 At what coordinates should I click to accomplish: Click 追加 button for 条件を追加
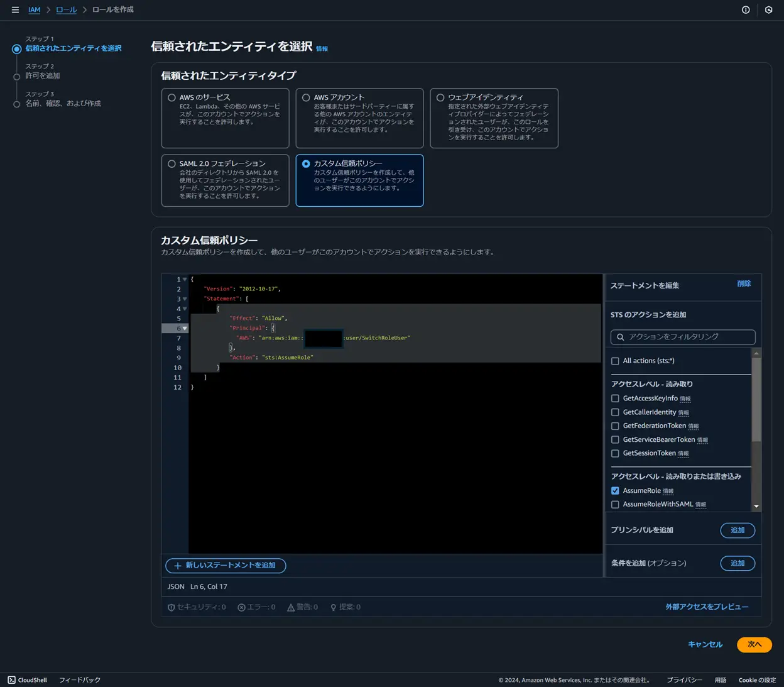pos(738,563)
